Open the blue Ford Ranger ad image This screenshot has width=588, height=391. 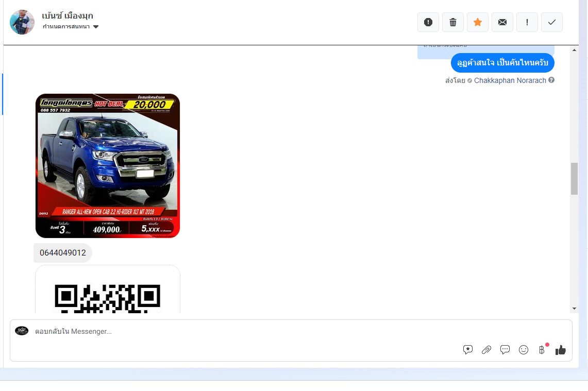pos(108,166)
